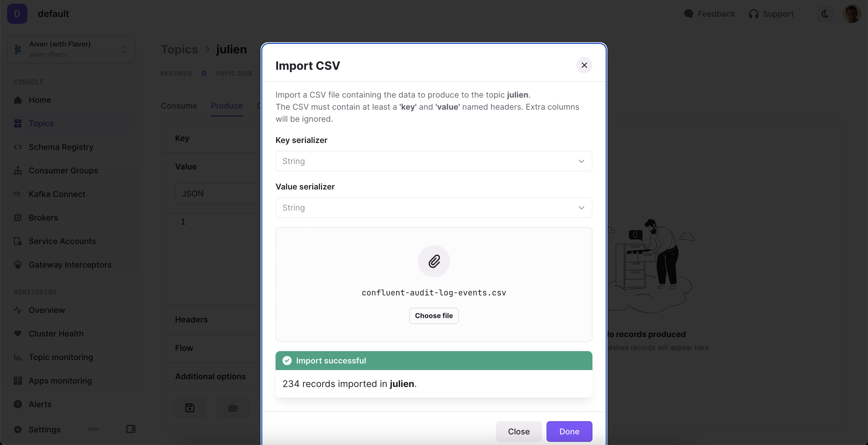Click the Topic monitoring menu item
The height and width of the screenshot is (445, 868).
(61, 358)
